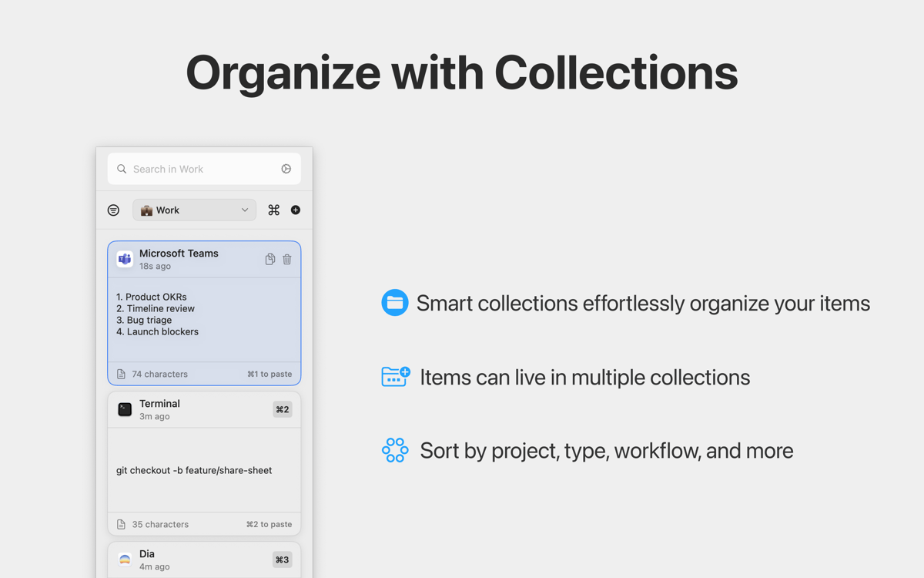Click the Dia app icon

(125, 560)
